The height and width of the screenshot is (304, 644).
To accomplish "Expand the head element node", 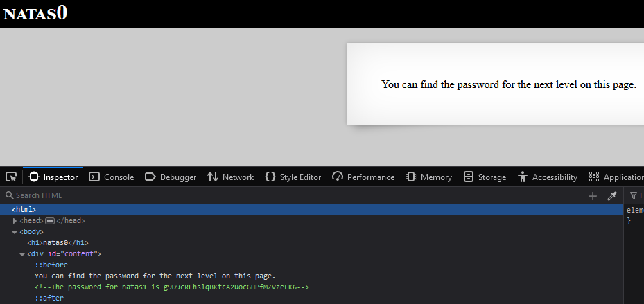I will (x=15, y=221).
